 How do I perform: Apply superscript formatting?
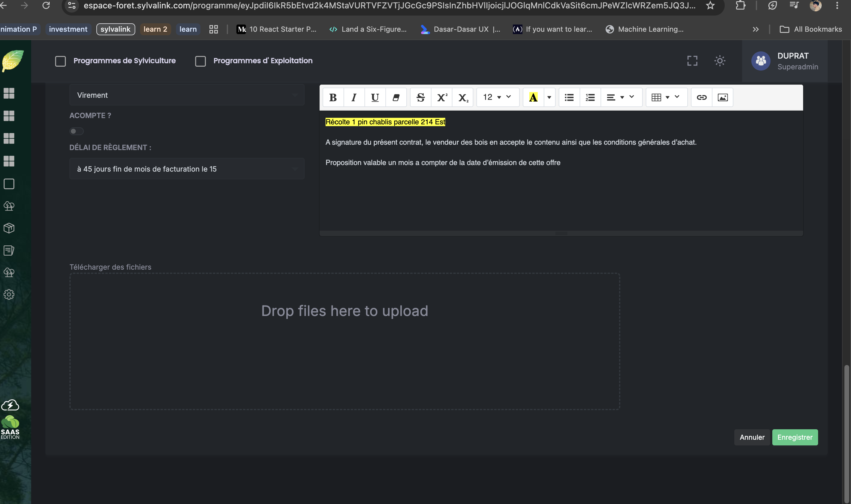pos(442,97)
